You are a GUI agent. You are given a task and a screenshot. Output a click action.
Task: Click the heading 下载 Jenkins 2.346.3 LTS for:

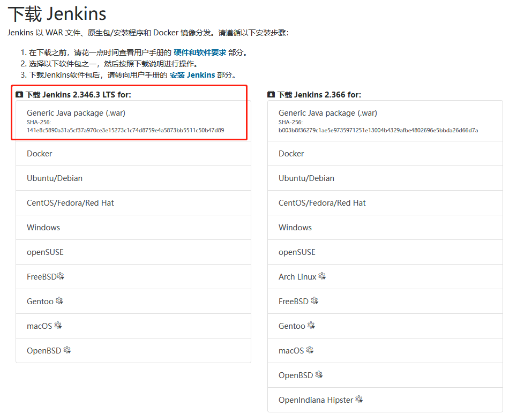[78, 95]
